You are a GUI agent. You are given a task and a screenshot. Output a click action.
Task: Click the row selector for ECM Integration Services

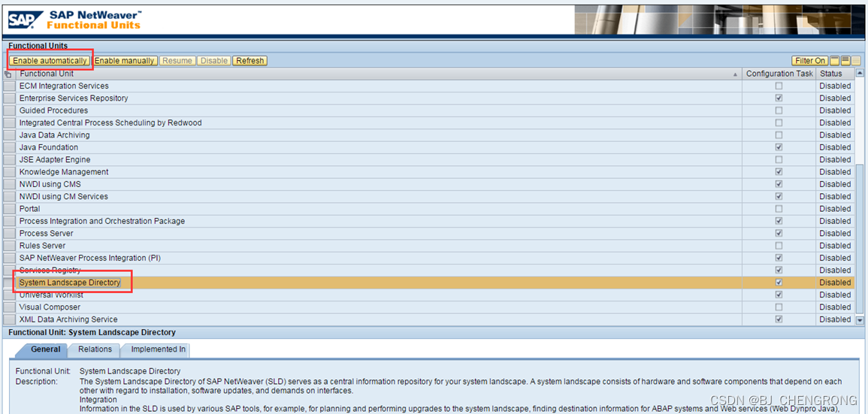tap(10, 86)
